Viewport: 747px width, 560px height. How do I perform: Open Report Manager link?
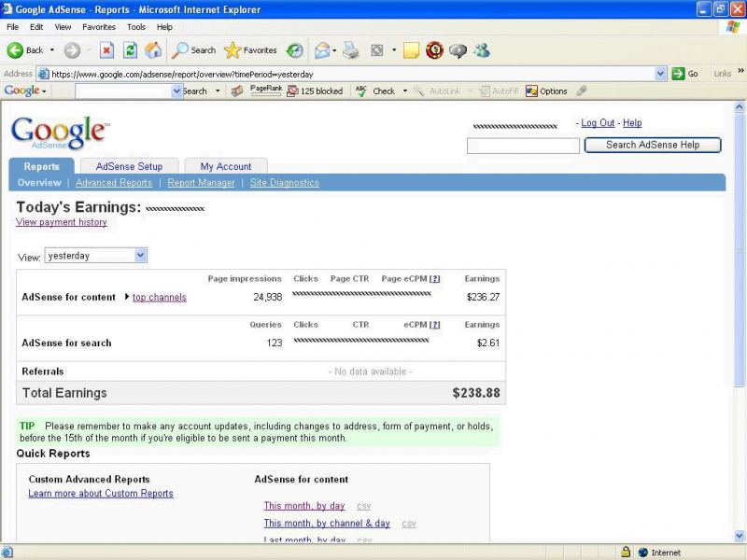pyautogui.click(x=201, y=182)
